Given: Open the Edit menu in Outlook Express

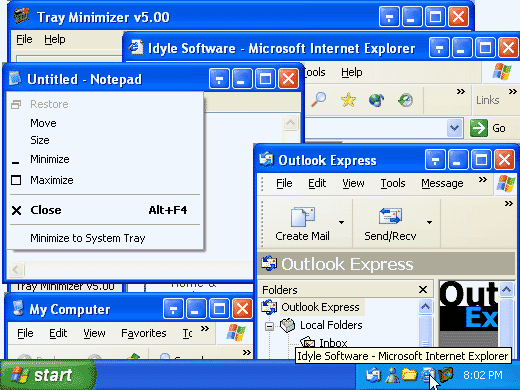Looking at the screenshot, I should pos(317,183).
